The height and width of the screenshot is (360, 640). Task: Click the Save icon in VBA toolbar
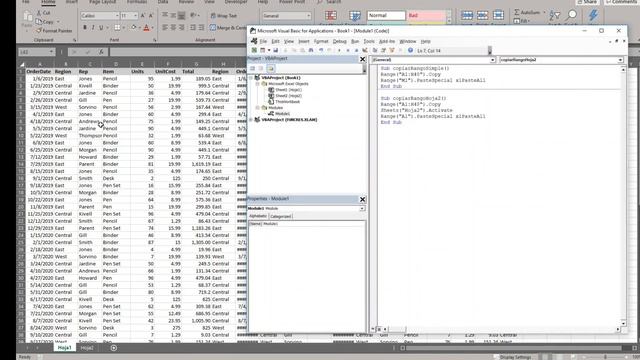(276, 50)
